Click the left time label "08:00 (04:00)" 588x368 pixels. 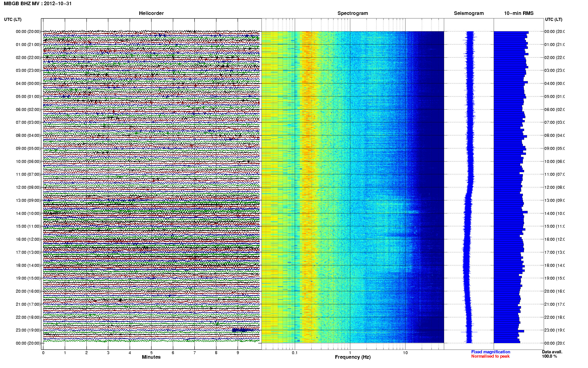click(x=28, y=135)
